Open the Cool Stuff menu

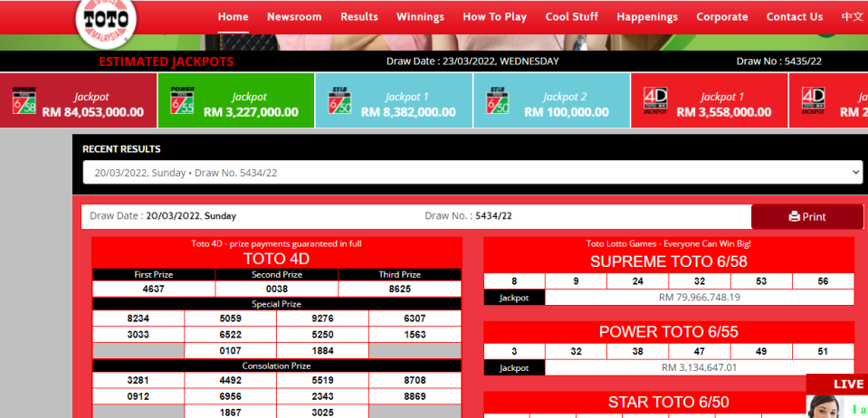[x=572, y=16]
